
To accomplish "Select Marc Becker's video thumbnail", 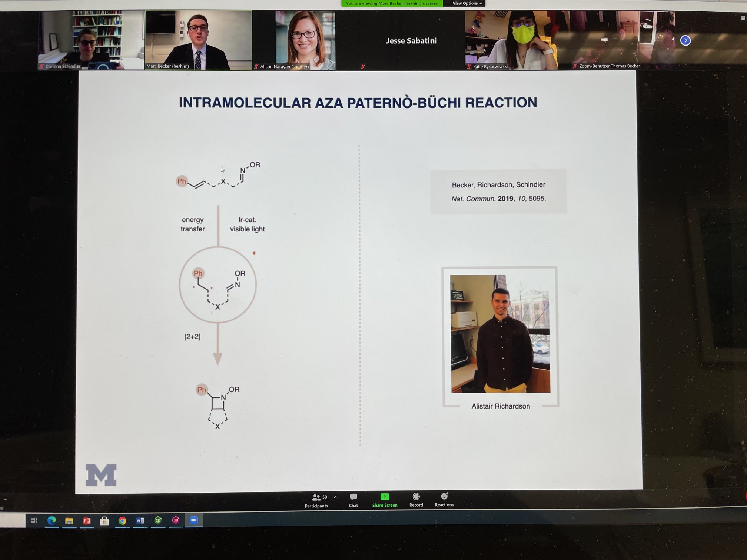I will (198, 40).
